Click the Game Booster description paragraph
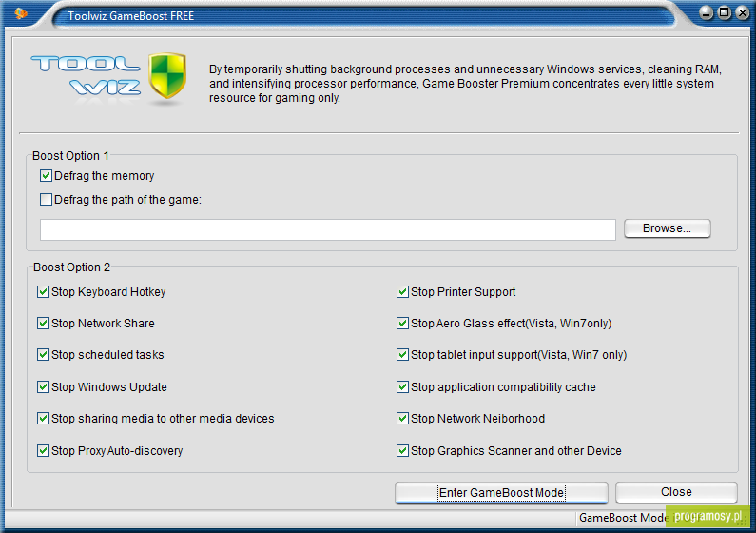This screenshot has height=533, width=756. coord(465,84)
